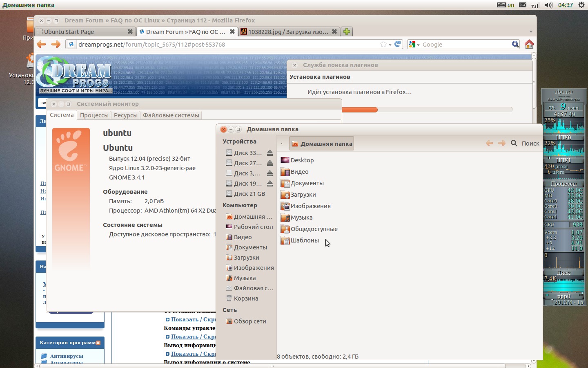
Task: Go forward in the Домашняя папка window
Action: [502, 143]
